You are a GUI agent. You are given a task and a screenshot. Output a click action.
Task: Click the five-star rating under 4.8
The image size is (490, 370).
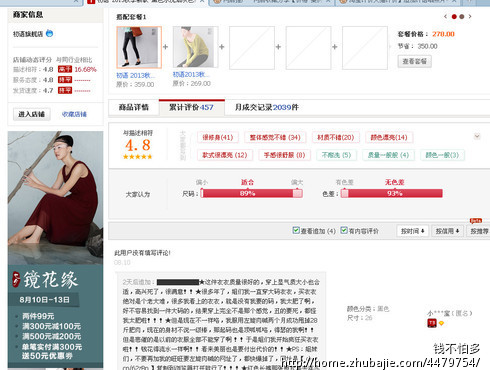tap(137, 157)
